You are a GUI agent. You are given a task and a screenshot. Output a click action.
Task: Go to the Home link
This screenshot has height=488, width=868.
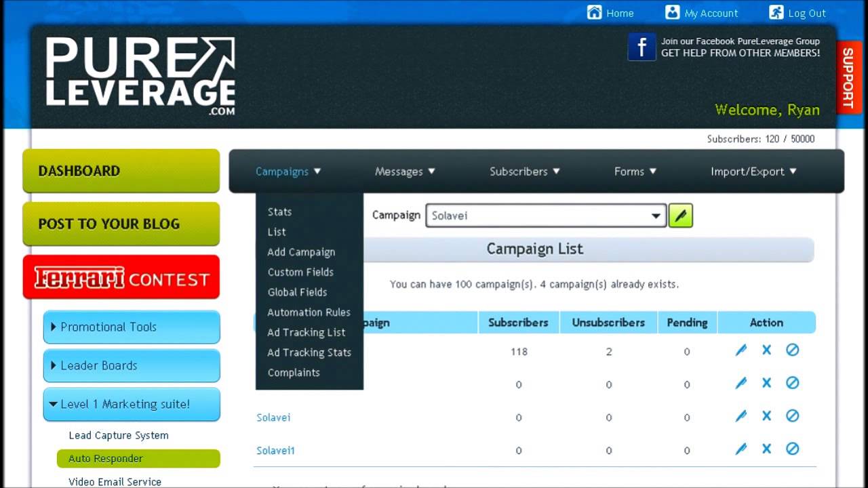[620, 13]
